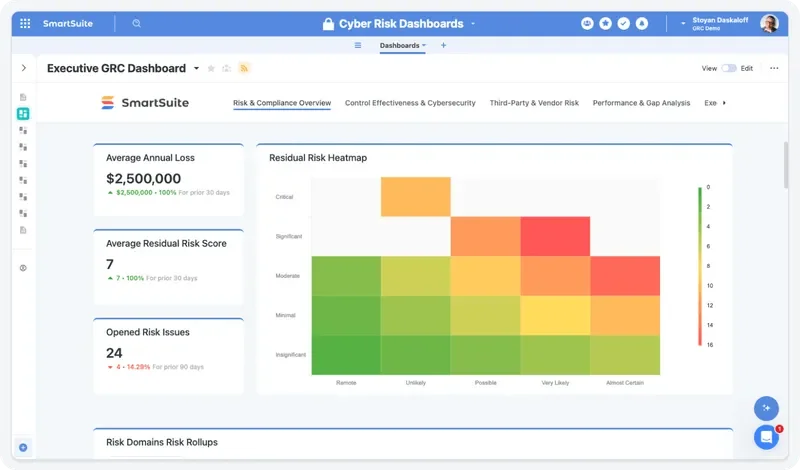
Task: Click the 24 opened risk issues value
Action: 114,353
